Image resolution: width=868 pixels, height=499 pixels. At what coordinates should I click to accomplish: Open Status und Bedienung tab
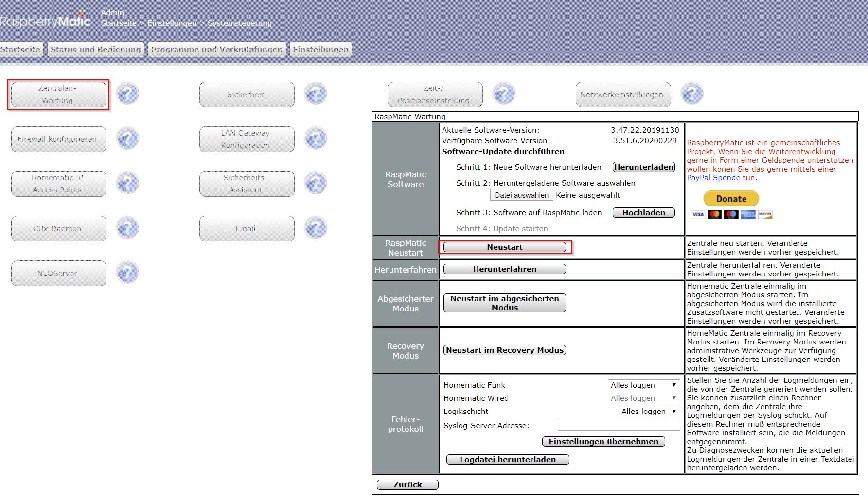(x=95, y=49)
